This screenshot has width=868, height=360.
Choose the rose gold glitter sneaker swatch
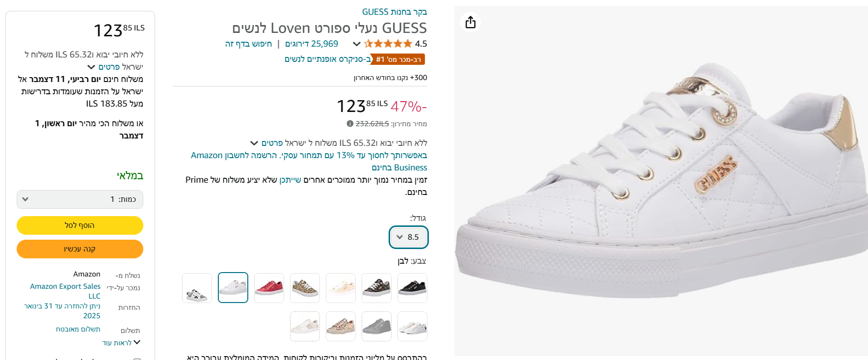click(x=341, y=326)
